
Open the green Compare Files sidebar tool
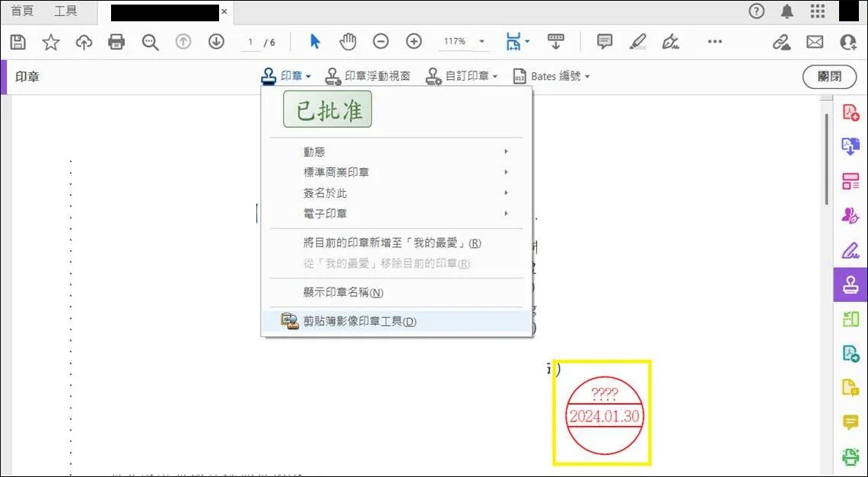[x=851, y=320]
